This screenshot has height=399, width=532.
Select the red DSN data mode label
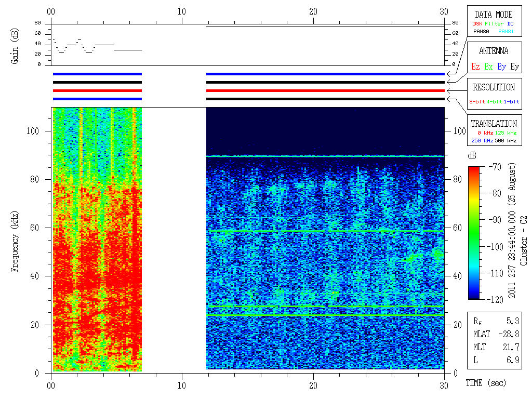pyautogui.click(x=477, y=24)
